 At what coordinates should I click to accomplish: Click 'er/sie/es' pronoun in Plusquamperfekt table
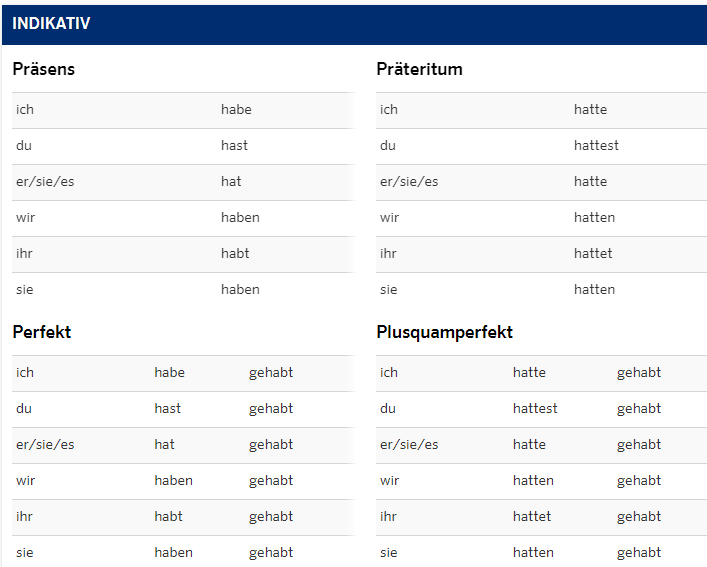409,445
